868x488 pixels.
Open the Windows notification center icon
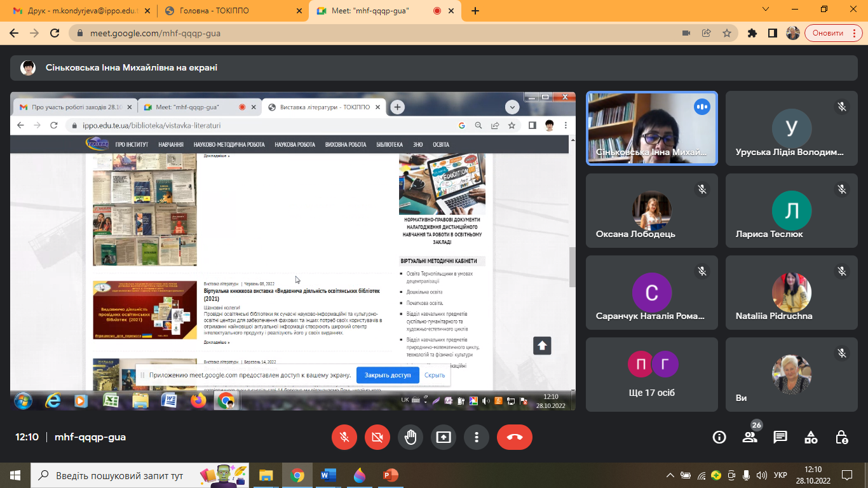tap(846, 475)
